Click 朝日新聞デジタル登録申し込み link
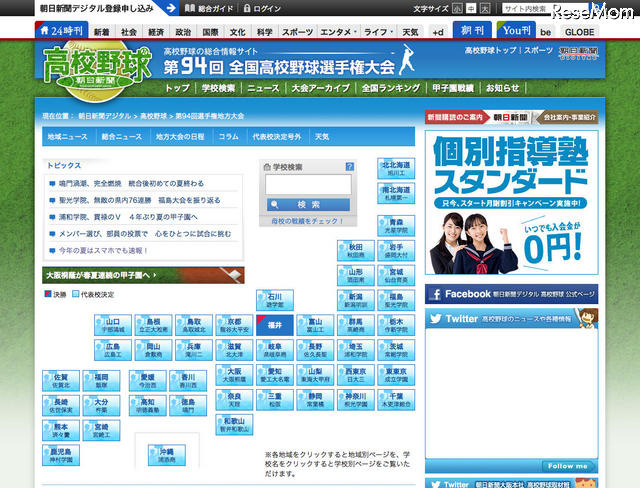The image size is (640, 488). tap(97, 8)
